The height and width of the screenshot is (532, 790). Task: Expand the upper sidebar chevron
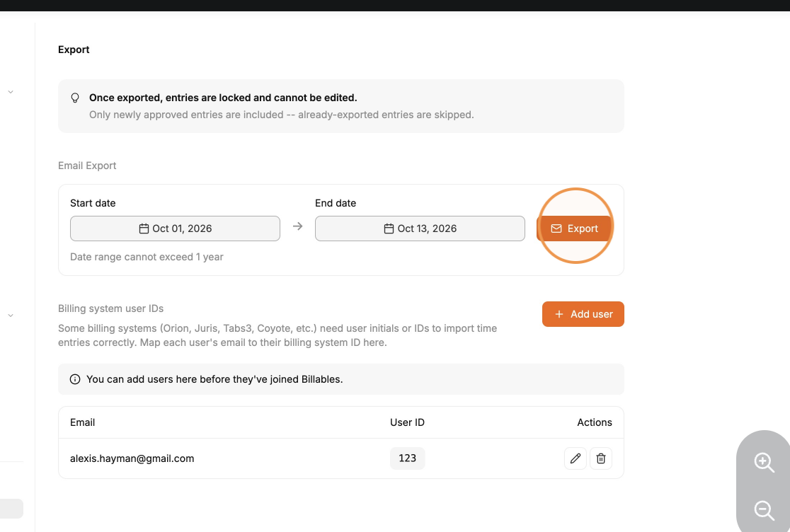11,92
